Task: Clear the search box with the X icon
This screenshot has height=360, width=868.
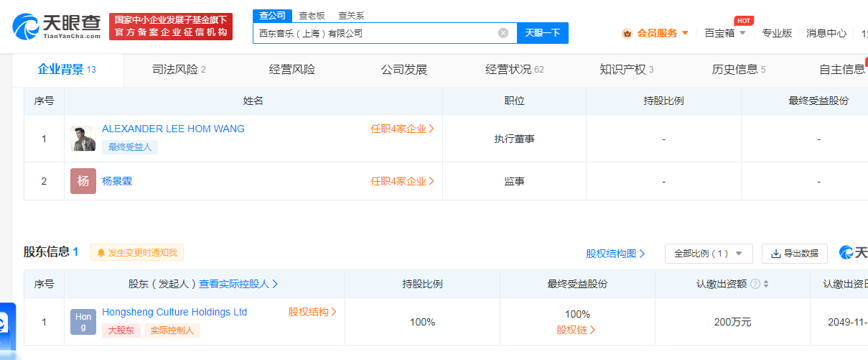Action: [x=503, y=32]
